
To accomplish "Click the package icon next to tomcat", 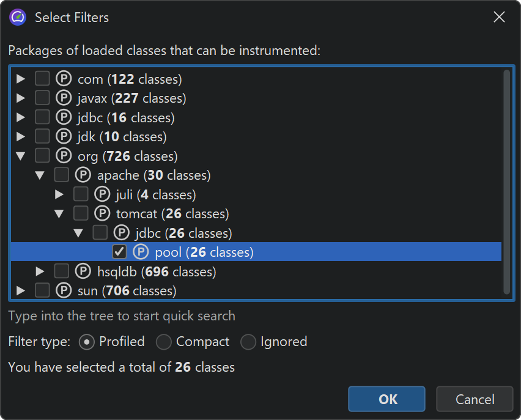I will [x=102, y=213].
